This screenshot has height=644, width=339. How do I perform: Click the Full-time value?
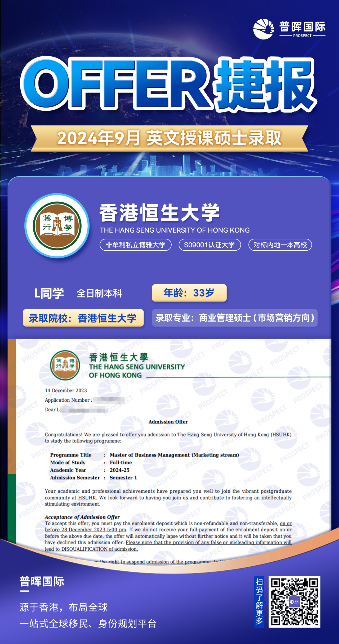click(x=121, y=463)
